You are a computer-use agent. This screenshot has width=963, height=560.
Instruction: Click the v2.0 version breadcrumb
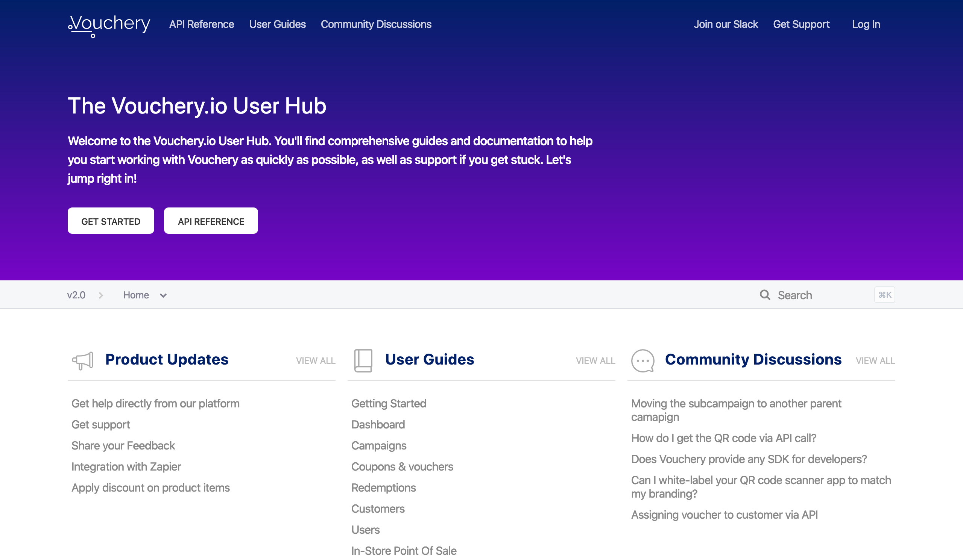[76, 295]
